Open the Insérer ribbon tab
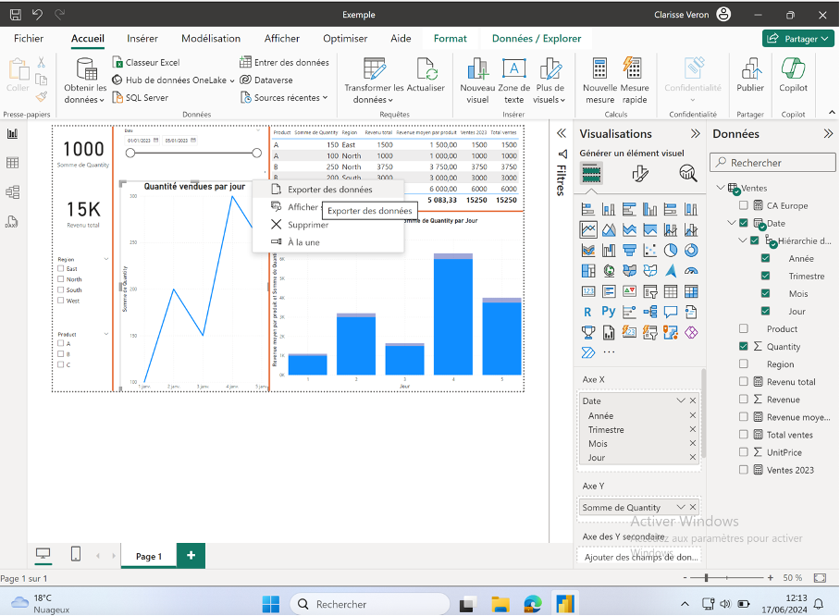This screenshot has width=840, height=616. [142, 39]
